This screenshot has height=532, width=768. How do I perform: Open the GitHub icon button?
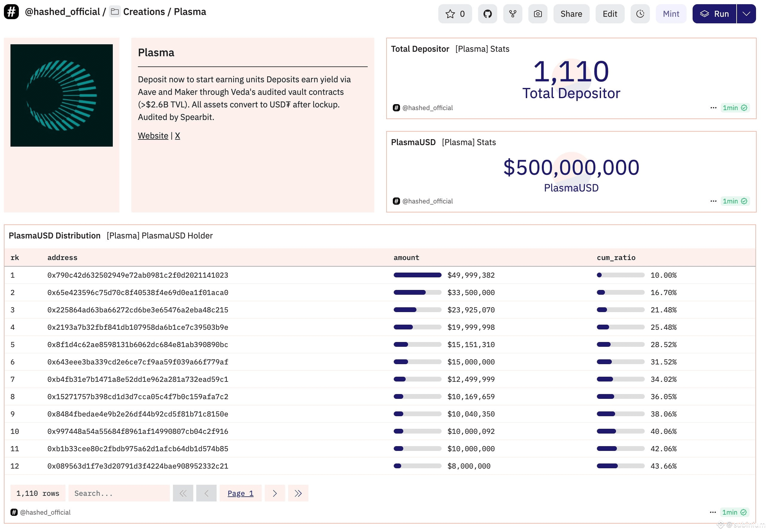pyautogui.click(x=487, y=14)
